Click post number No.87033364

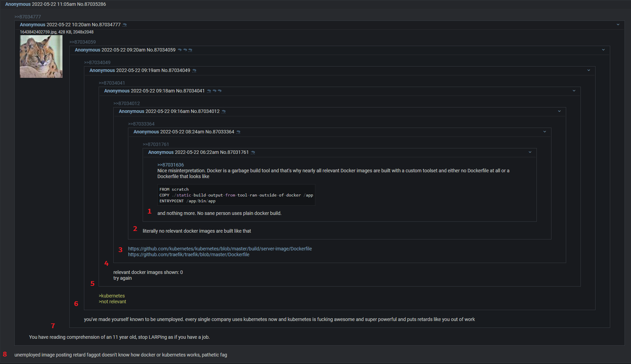point(220,132)
